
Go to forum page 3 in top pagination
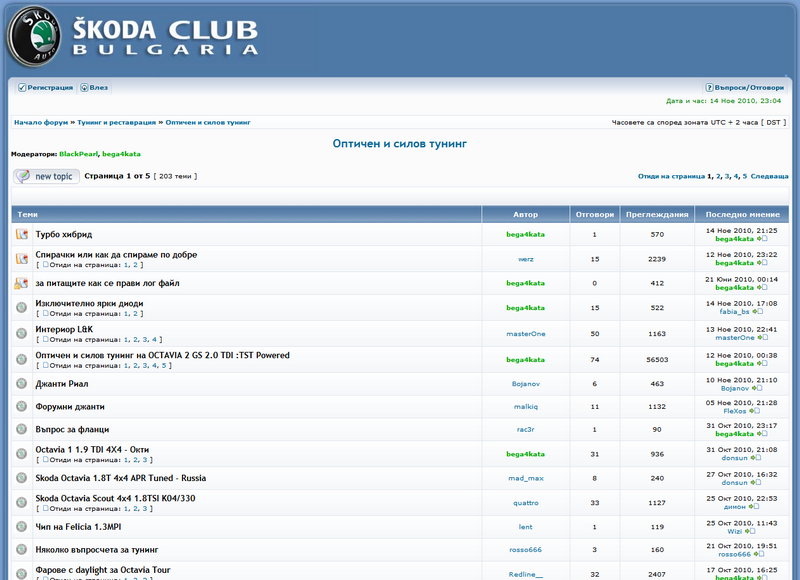click(727, 176)
